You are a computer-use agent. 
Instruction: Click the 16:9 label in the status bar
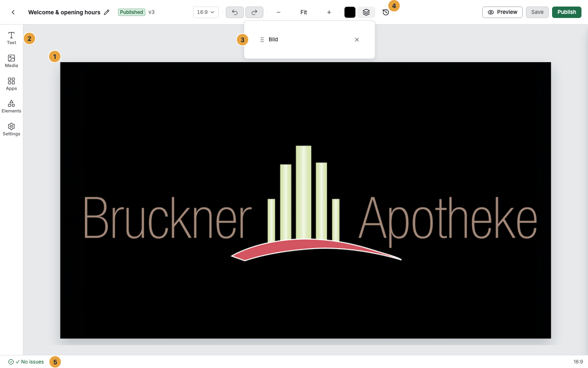click(578, 362)
